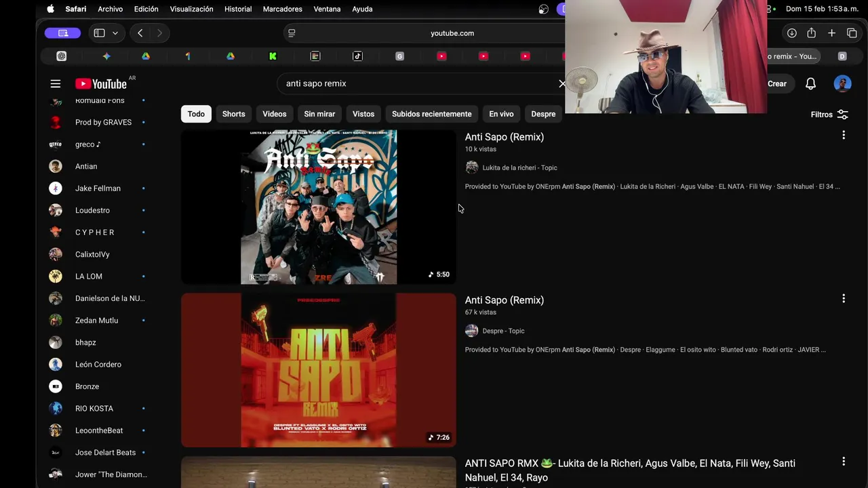The width and height of the screenshot is (868, 488).
Task: Switch to the green K Kick tab
Action: point(273,56)
